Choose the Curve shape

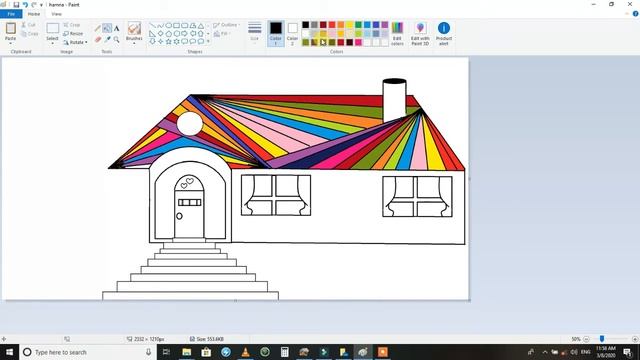(x=160, y=25)
